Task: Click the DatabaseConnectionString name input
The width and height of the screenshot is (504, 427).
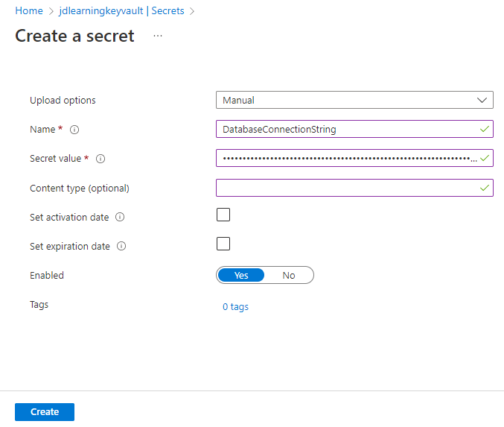Action: point(354,129)
